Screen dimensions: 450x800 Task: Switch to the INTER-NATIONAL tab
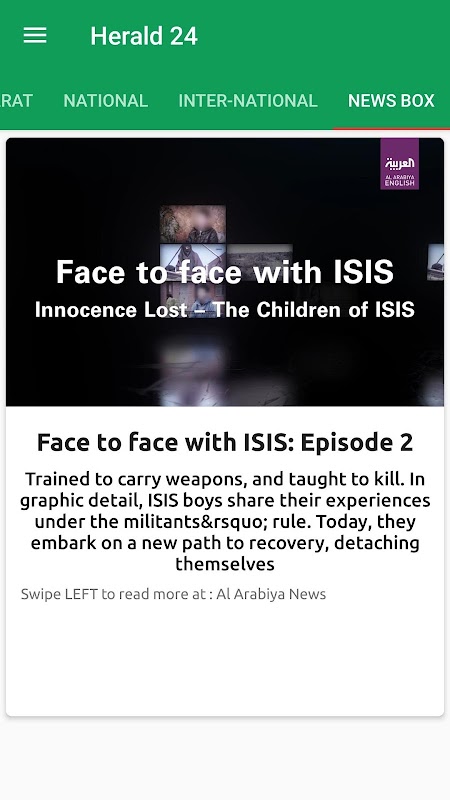248,101
